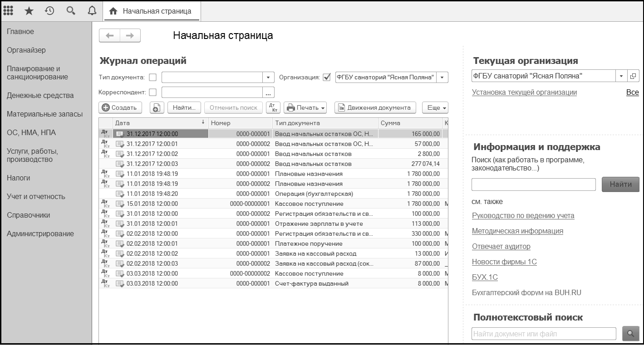Open the Денежные средства section
Image resolution: width=644 pixels, height=345 pixels.
pos(40,96)
